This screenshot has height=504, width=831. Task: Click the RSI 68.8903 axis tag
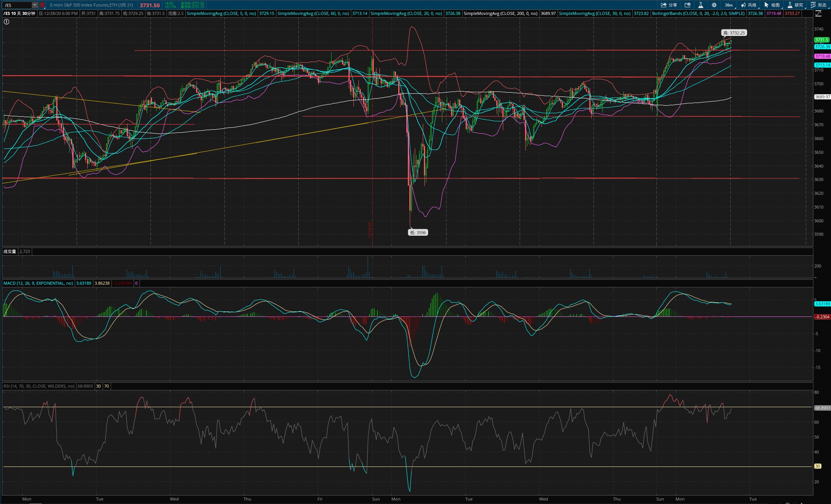(x=822, y=408)
